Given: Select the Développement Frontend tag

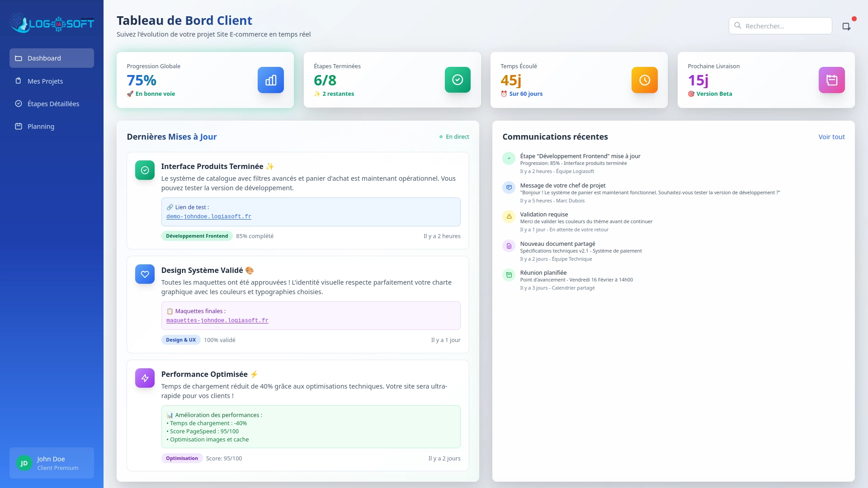Looking at the screenshot, I should [x=197, y=236].
